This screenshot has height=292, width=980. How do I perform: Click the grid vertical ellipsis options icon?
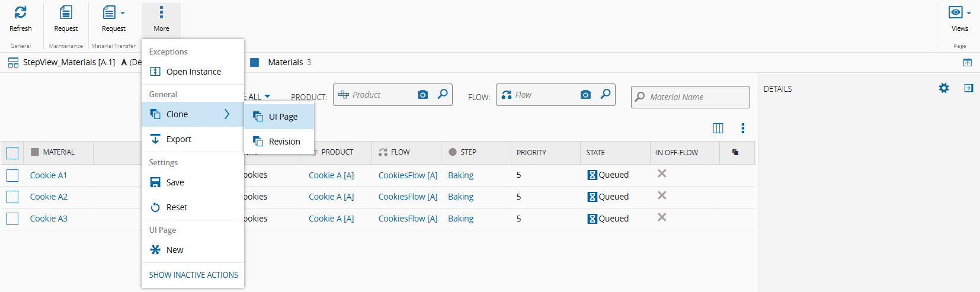pos(743,128)
